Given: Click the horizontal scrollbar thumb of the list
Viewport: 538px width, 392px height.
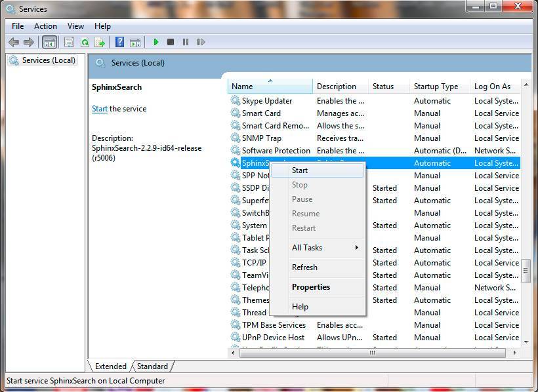Looking at the screenshot, I should (372, 353).
